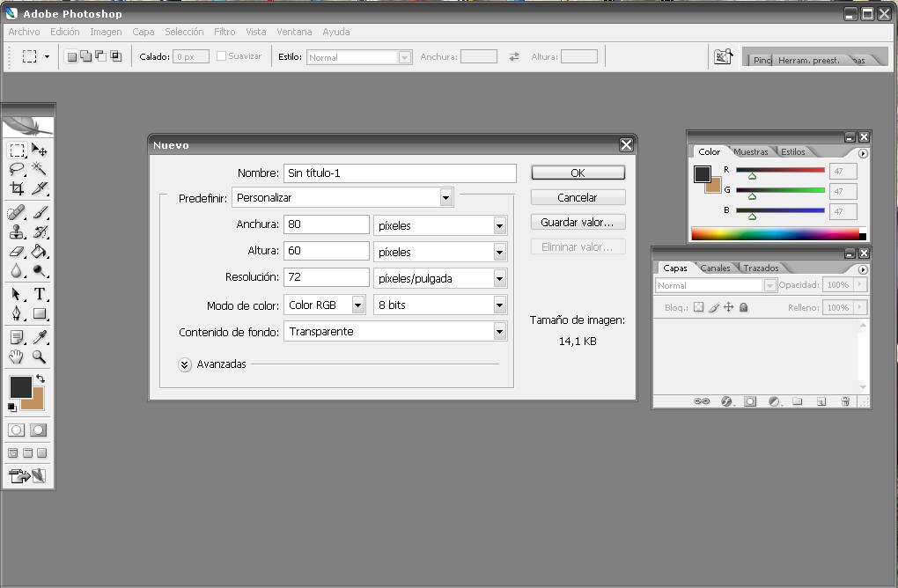The image size is (898, 588).
Task: Select the Slice tool
Action: click(39, 188)
